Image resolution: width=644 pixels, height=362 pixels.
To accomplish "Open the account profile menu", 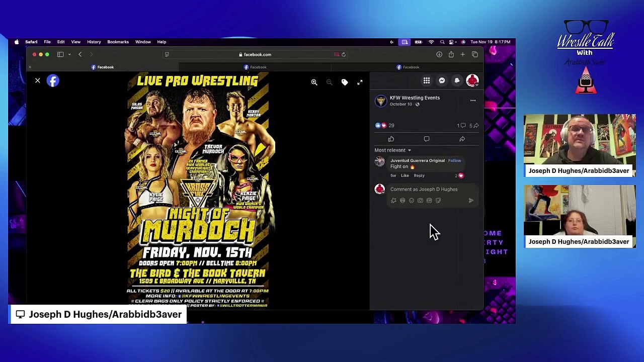I will tap(472, 80).
